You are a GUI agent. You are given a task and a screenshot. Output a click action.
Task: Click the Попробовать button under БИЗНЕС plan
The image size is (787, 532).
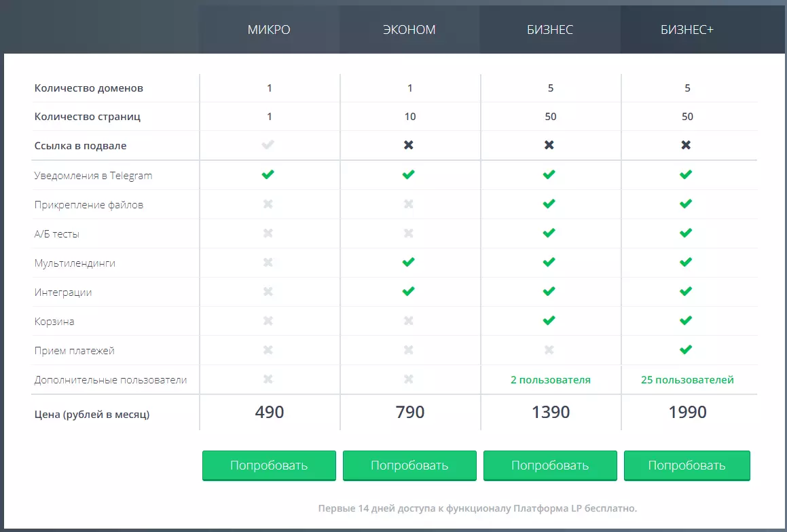(550, 465)
